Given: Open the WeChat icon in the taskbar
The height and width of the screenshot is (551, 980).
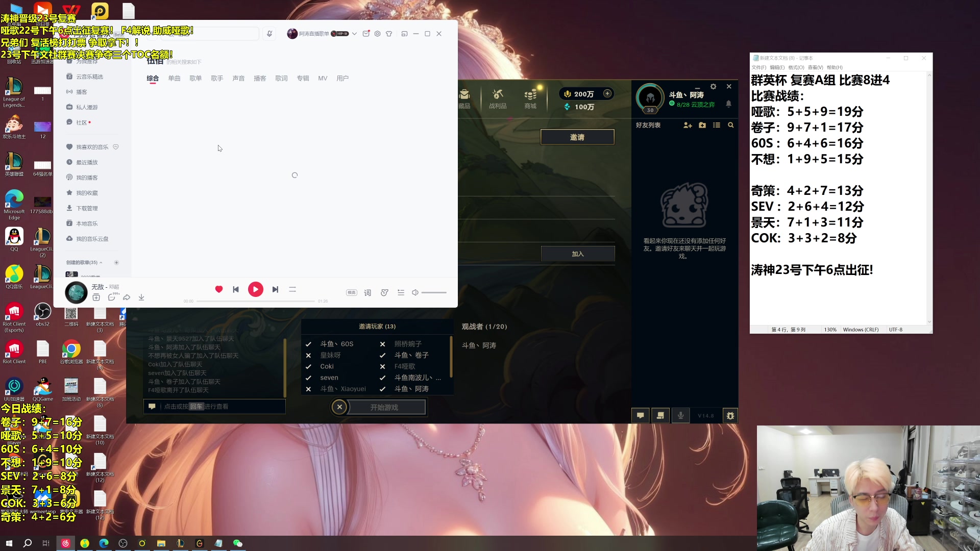Looking at the screenshot, I should pos(238,543).
